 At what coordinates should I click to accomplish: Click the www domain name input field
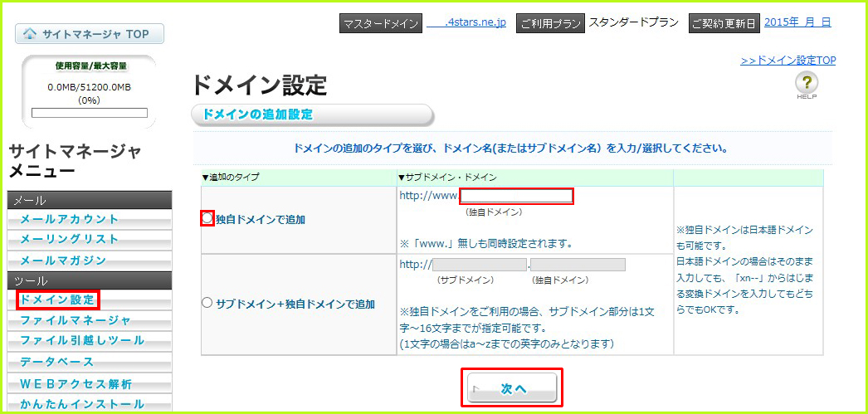516,197
